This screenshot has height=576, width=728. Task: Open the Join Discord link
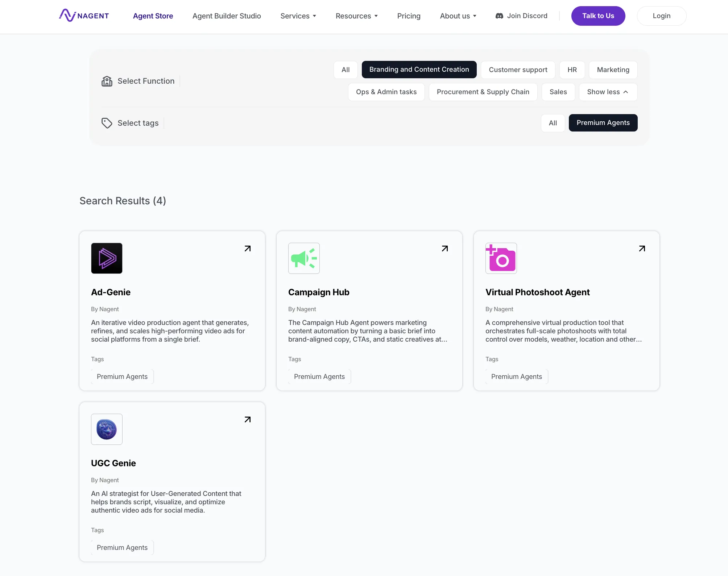[x=521, y=16]
